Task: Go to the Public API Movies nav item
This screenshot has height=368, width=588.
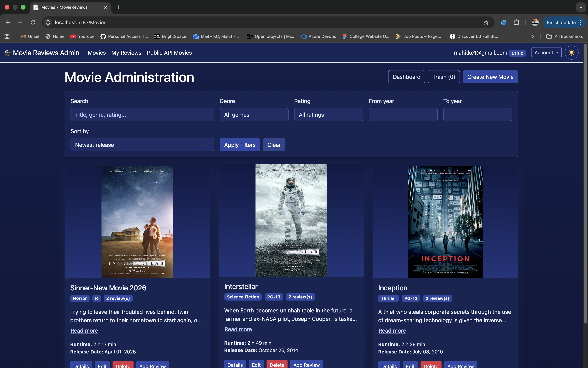Action: (x=169, y=53)
